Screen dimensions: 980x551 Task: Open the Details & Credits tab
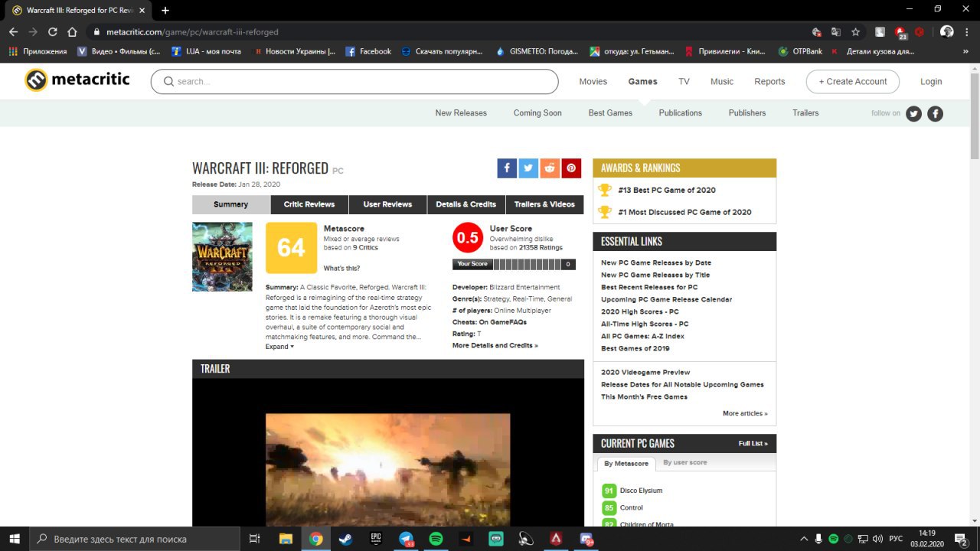[466, 204]
